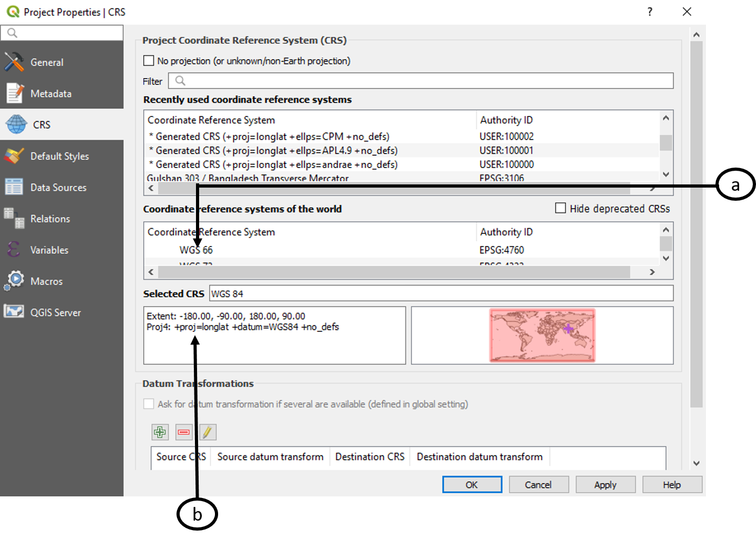Open the Data Sources page
756x538 pixels.
pos(62,187)
